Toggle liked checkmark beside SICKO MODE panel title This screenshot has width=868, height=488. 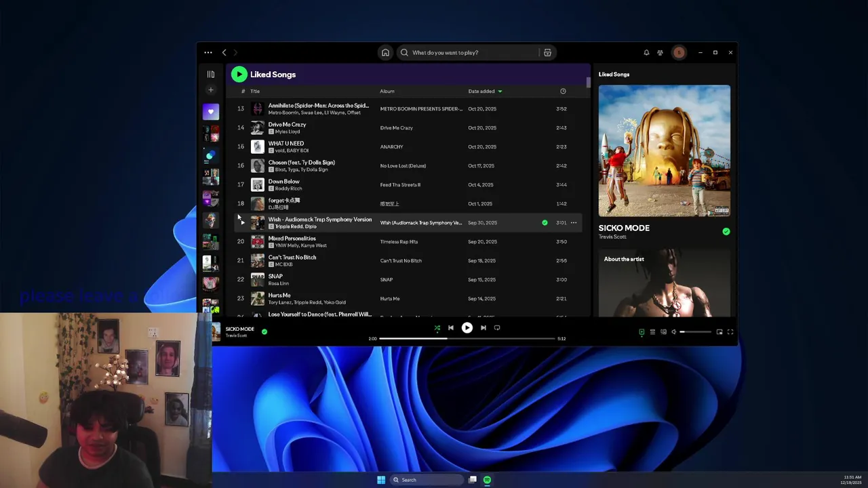(x=726, y=232)
